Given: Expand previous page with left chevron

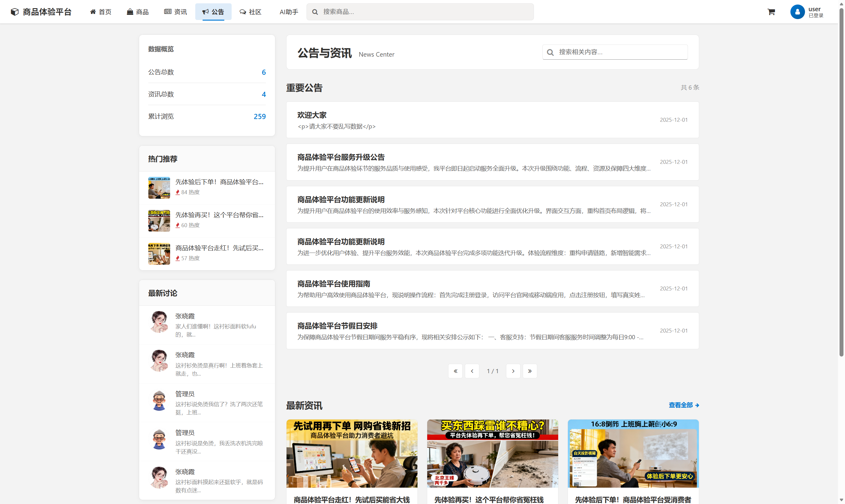Looking at the screenshot, I should 472,371.
